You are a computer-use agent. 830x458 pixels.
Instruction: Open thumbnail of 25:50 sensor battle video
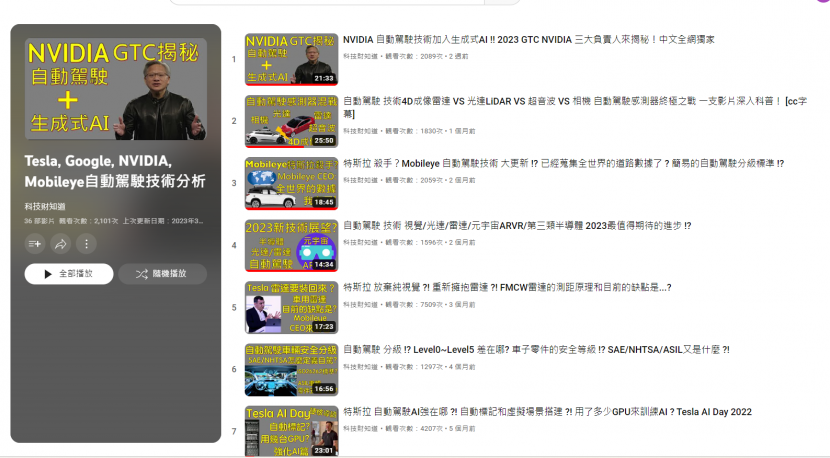coord(291,121)
